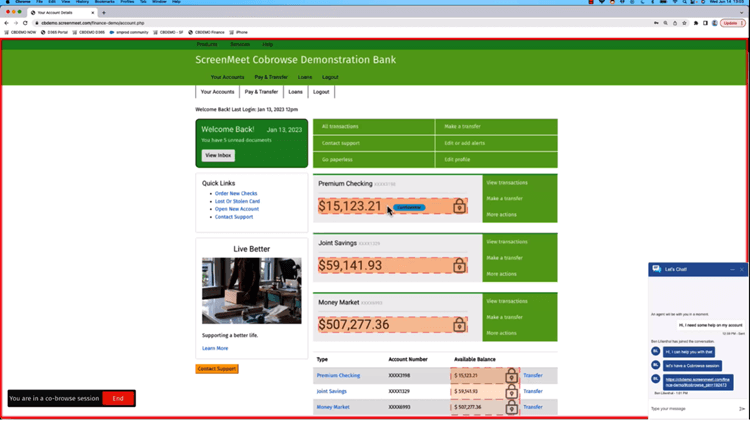Open the Money Market link in table
This screenshot has height=422, width=750.
(x=333, y=407)
